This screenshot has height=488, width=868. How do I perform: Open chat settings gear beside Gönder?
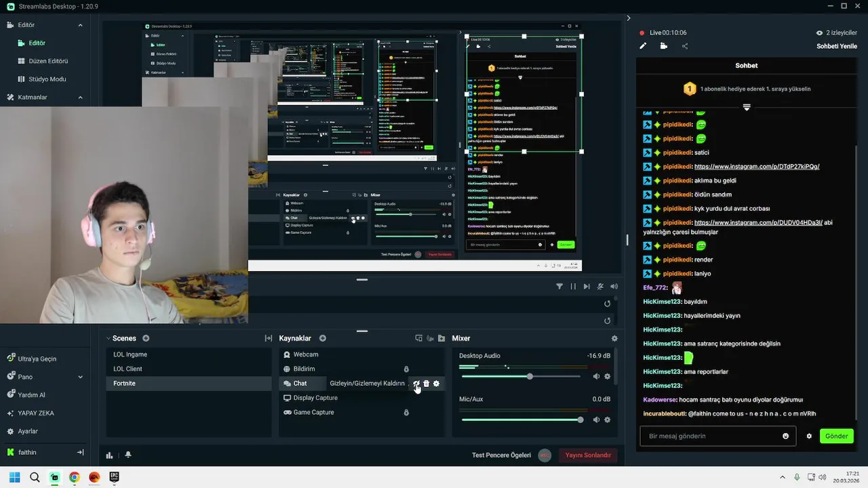[x=809, y=436]
